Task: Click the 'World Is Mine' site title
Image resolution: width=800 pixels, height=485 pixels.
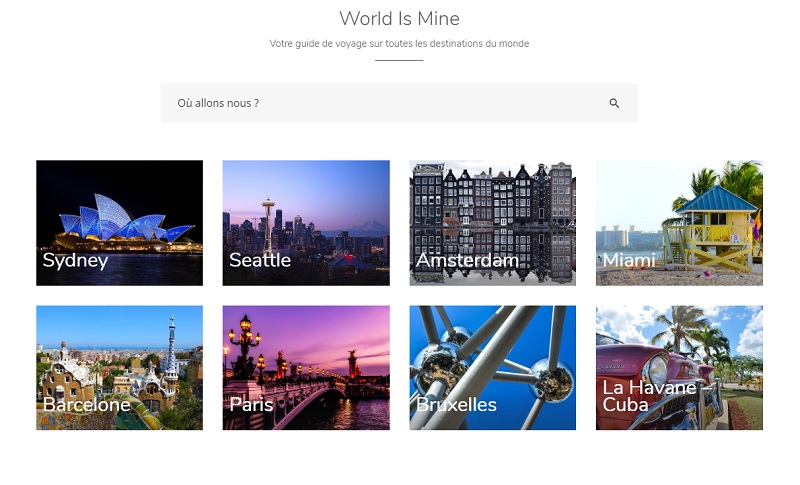Action: coord(399,18)
